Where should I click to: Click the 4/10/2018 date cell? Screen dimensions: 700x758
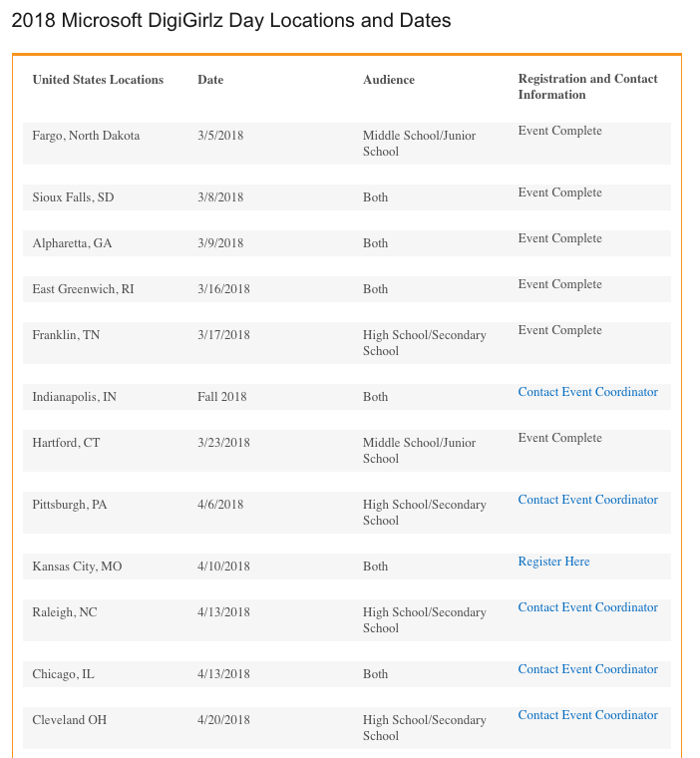tap(223, 567)
